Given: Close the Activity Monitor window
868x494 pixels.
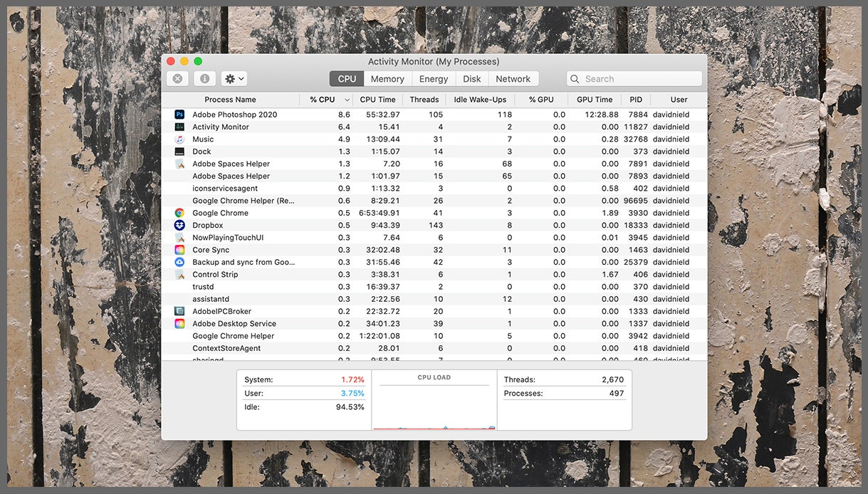Looking at the screenshot, I should (171, 62).
